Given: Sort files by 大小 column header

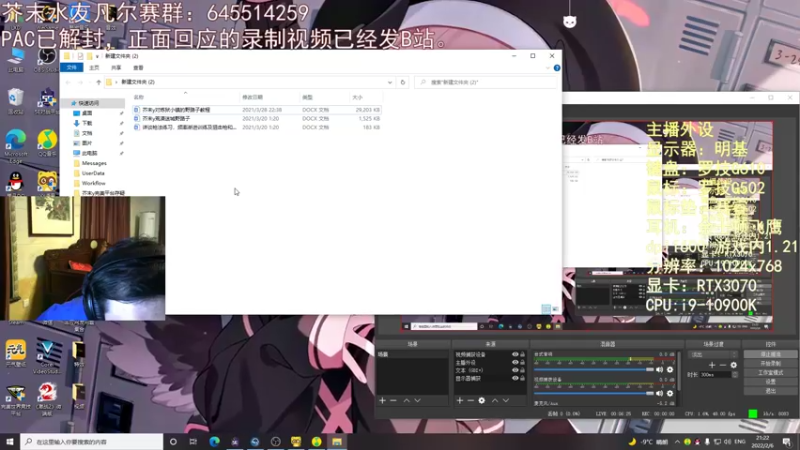Looking at the screenshot, I should pyautogui.click(x=365, y=97).
